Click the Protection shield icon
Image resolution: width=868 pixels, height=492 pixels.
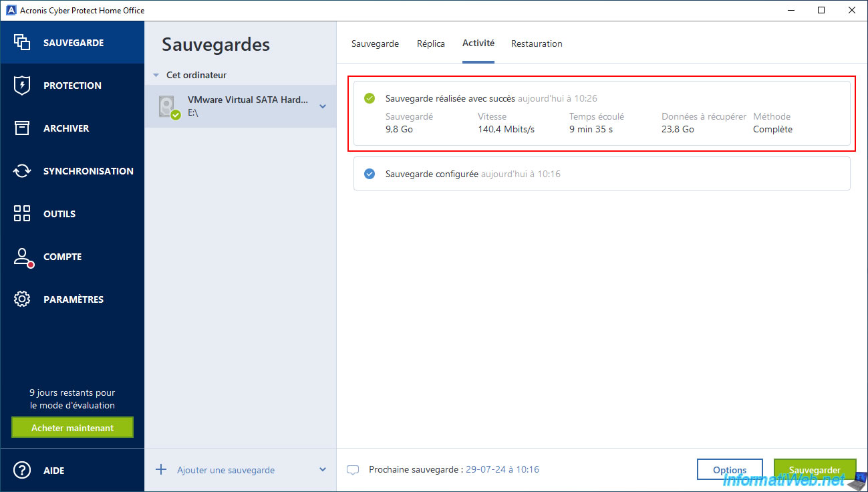[x=22, y=86]
